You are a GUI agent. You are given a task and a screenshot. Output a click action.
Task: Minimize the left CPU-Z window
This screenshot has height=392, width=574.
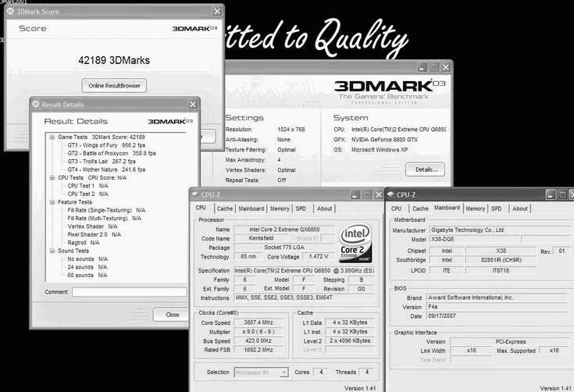coord(355,195)
